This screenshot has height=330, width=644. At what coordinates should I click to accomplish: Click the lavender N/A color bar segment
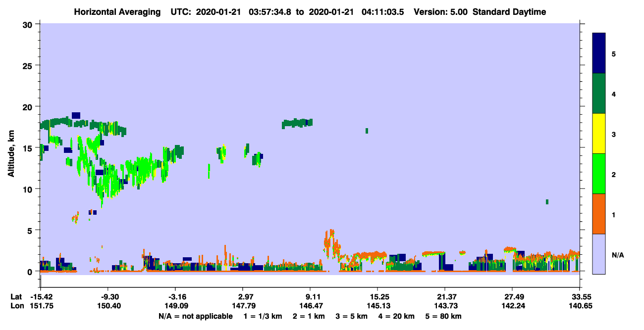pyautogui.click(x=599, y=254)
